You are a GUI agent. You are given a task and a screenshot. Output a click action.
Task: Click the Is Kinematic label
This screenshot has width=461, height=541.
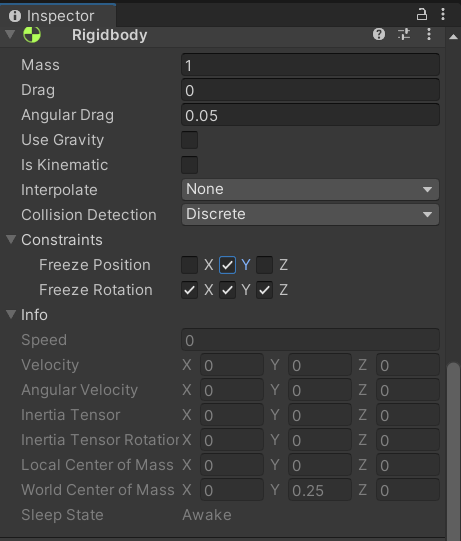[x=65, y=165]
